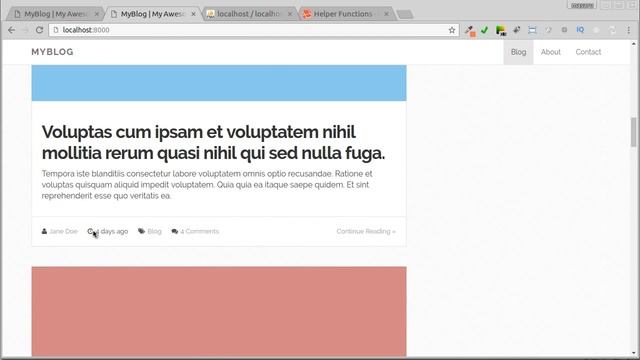The image size is (640, 360).
Task: Click the scrollbar down arrow
Action: click(x=633, y=353)
